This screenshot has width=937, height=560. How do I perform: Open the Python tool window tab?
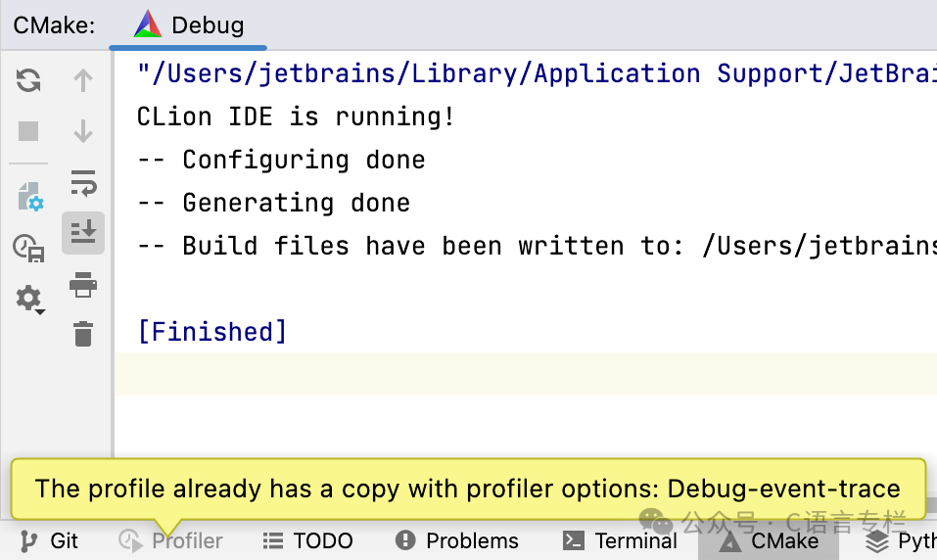(x=901, y=540)
